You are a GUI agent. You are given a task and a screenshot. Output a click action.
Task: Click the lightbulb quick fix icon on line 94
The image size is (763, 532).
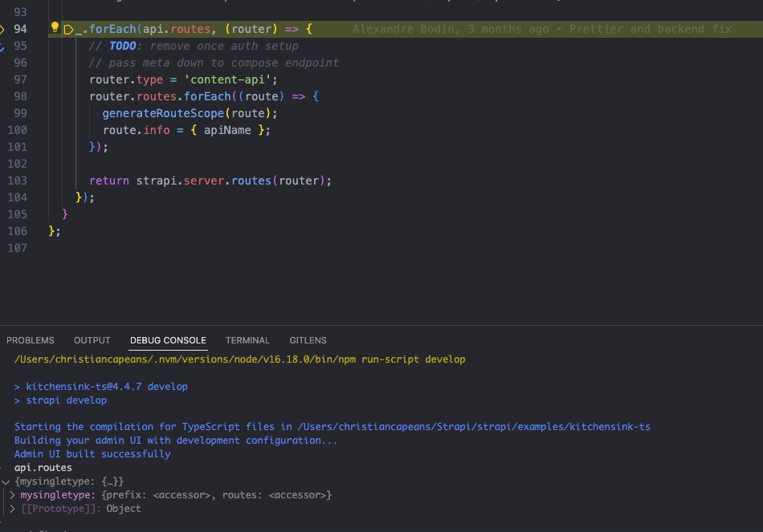point(55,29)
